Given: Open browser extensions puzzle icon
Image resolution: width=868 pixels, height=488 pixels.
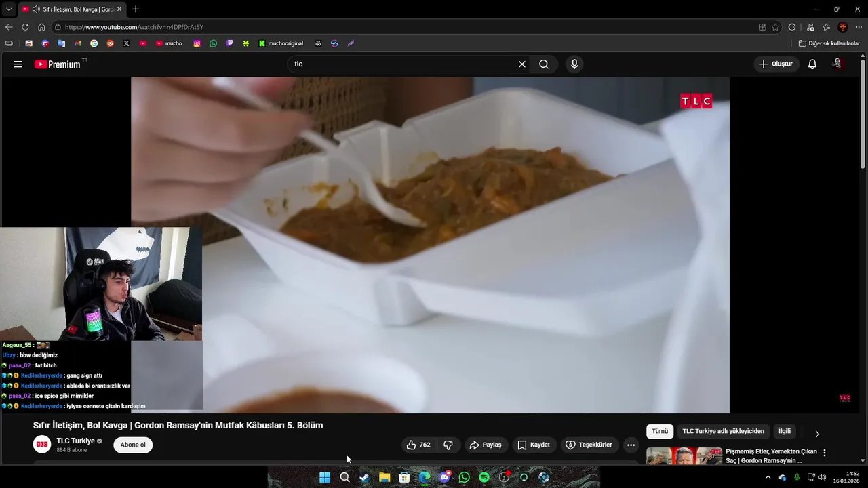Looking at the screenshot, I should (792, 27).
